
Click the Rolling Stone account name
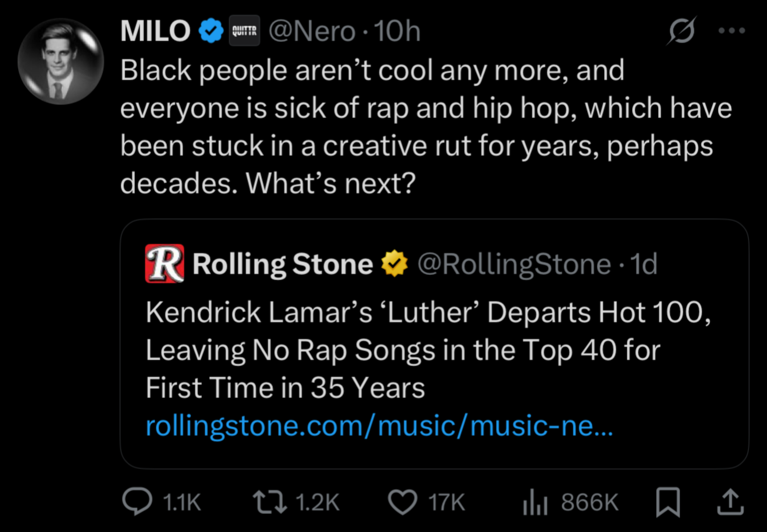pos(282,264)
